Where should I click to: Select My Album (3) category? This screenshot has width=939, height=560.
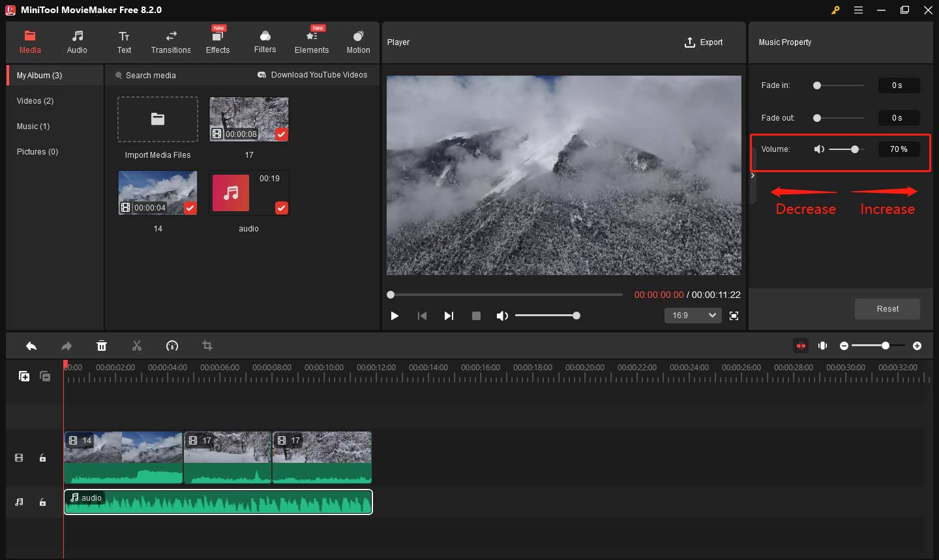point(55,76)
